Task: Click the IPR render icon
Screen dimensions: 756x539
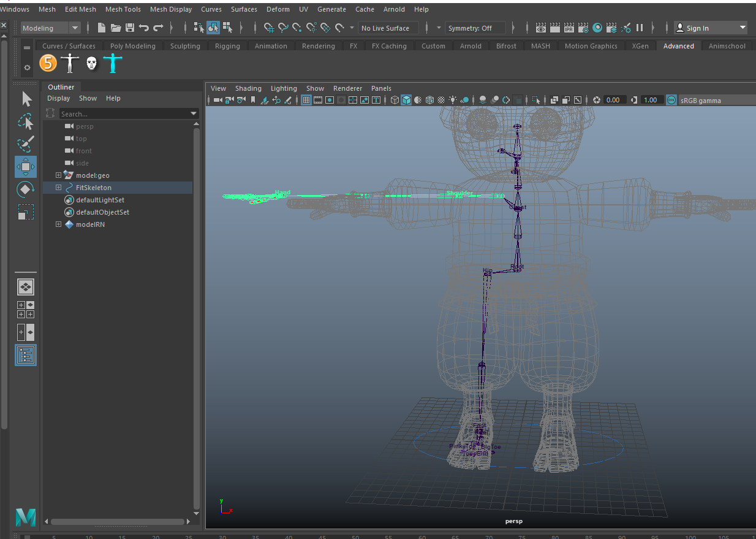Action: click(569, 28)
